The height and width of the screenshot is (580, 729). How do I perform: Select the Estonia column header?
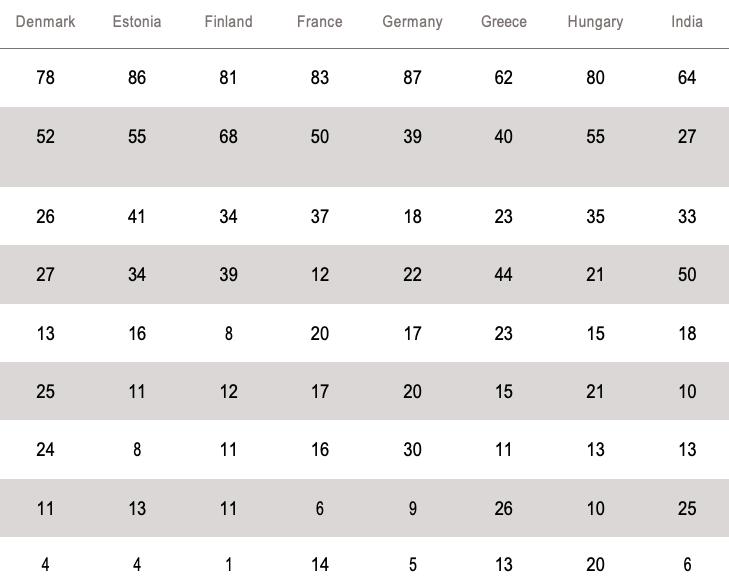pyautogui.click(x=137, y=22)
